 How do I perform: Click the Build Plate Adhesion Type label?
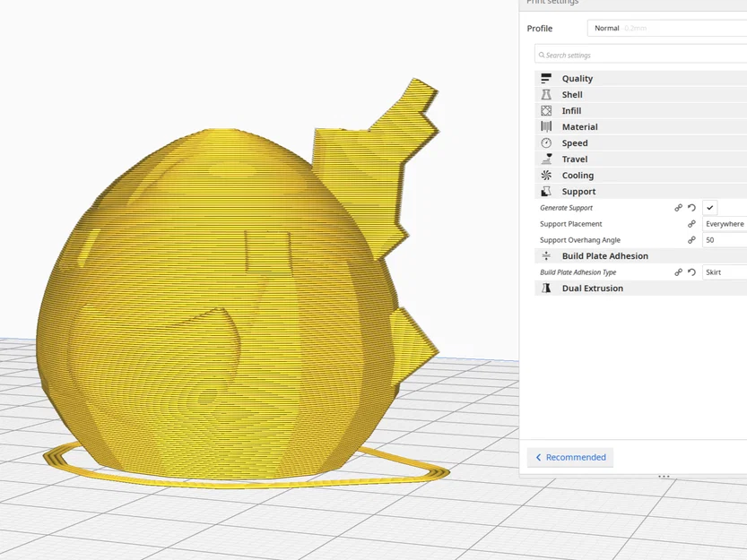(578, 272)
